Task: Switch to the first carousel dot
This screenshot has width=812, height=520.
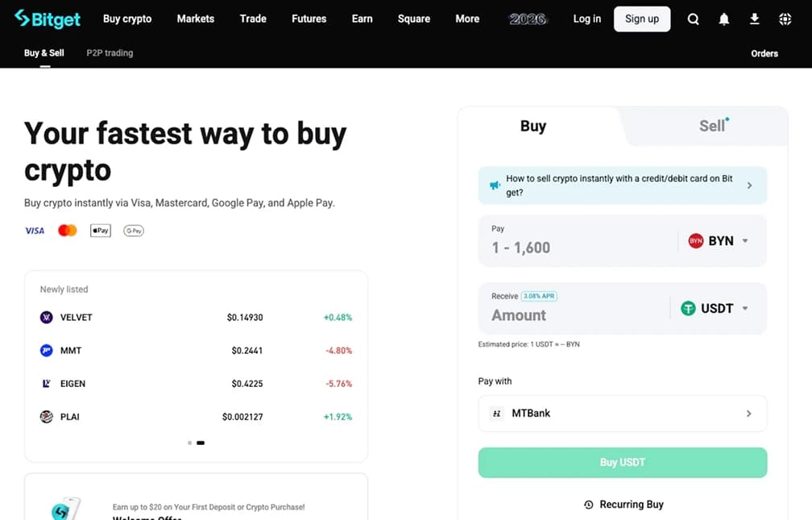Action: 189,443
